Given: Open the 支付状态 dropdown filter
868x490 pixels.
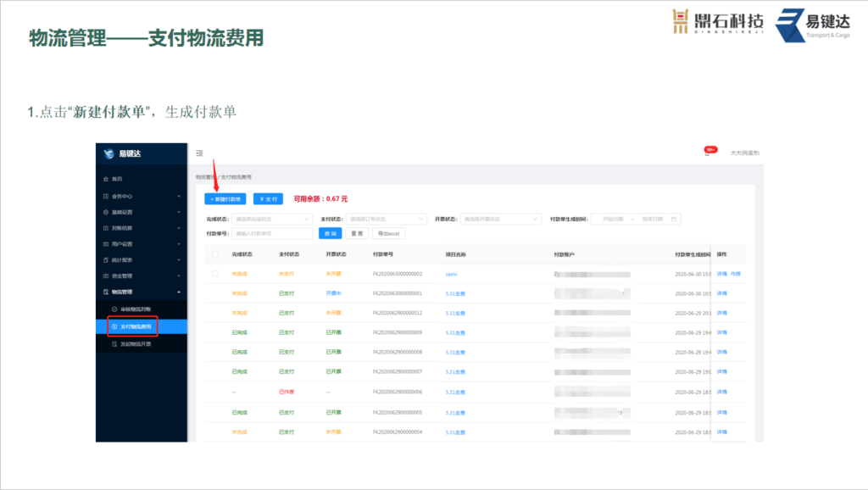Looking at the screenshot, I should [386, 219].
